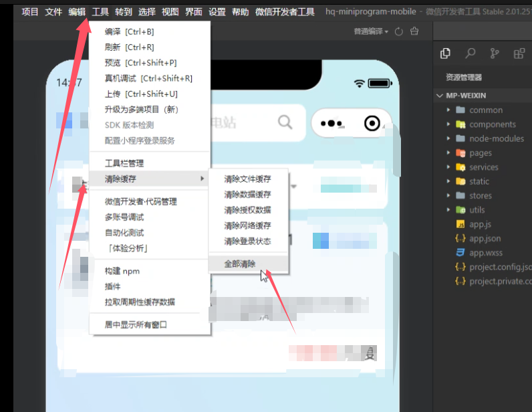Select 上传 [Ctrl+Shift+U] menu entry
532x412 pixels.
click(x=150, y=94)
